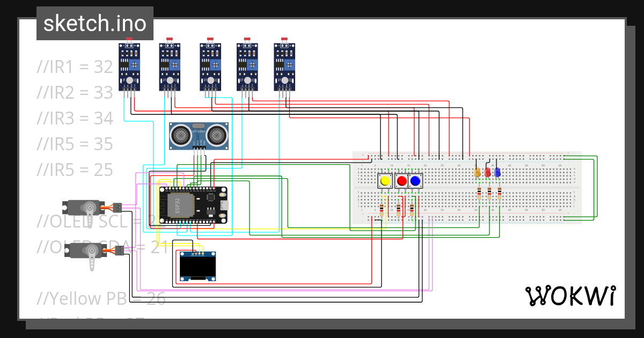Click the red slider on the first IR sensor
Viewport: 644px width, 338px height.
tap(129, 39)
